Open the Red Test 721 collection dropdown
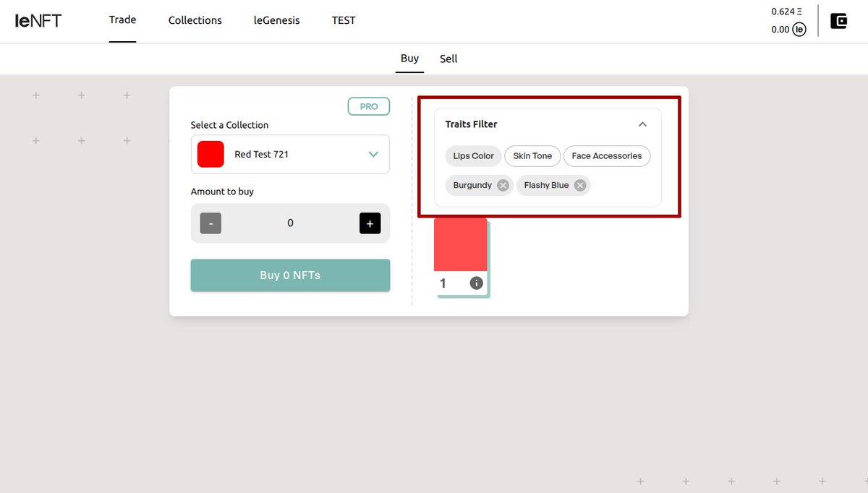Image resolution: width=868 pixels, height=493 pixels. point(290,154)
